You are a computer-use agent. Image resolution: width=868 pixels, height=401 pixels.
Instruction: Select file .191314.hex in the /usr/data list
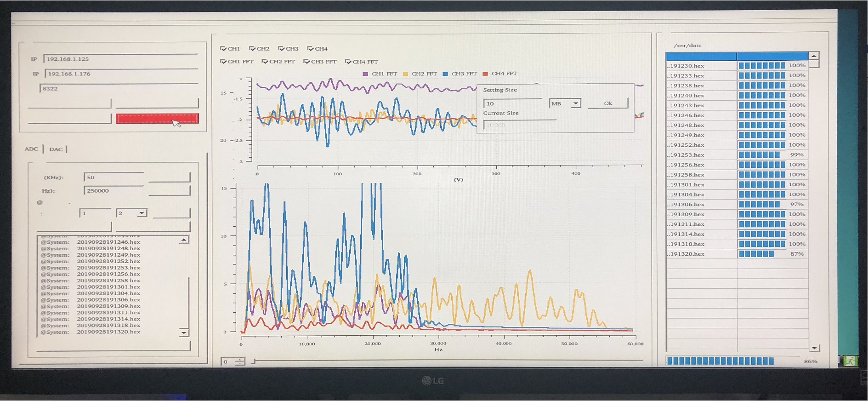pyautogui.click(x=737, y=234)
